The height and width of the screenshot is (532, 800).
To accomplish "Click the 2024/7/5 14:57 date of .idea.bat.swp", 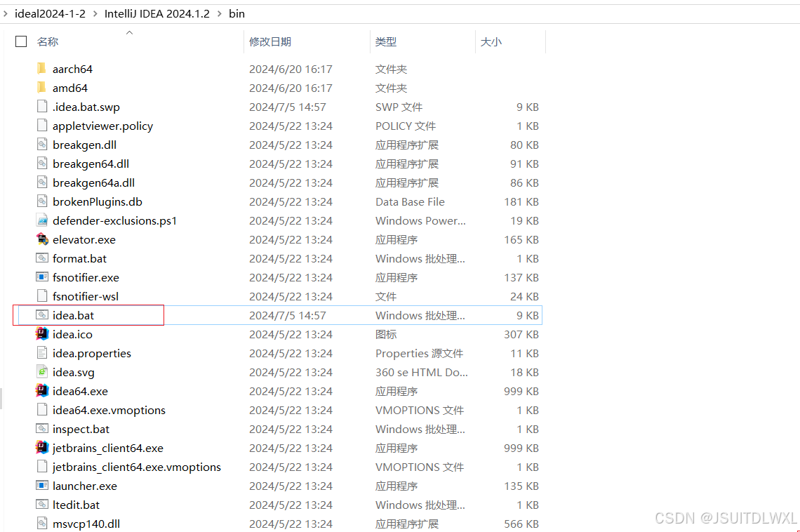I will 287,107.
